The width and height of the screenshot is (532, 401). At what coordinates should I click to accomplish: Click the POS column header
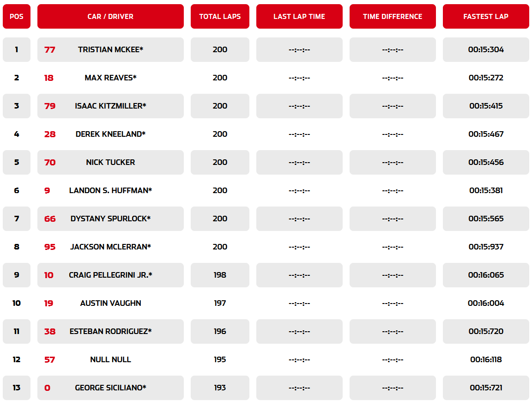click(17, 17)
